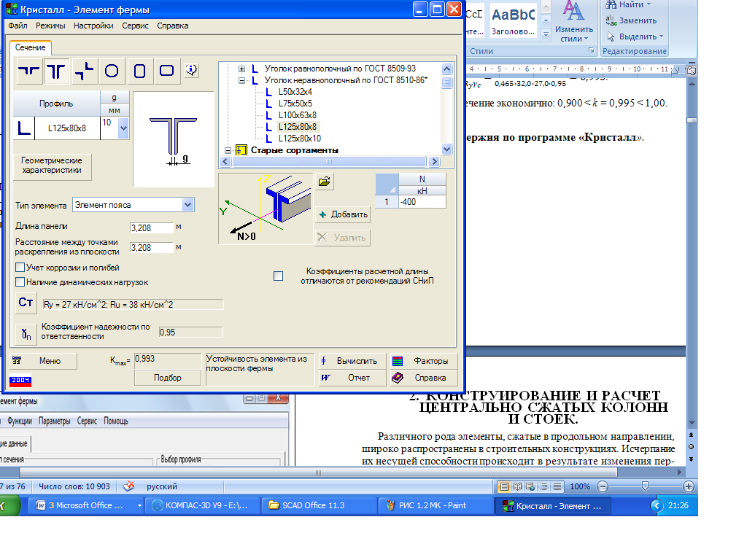The width and height of the screenshot is (747, 560).
Task: Click the N load cell -400
Action: pos(422,202)
